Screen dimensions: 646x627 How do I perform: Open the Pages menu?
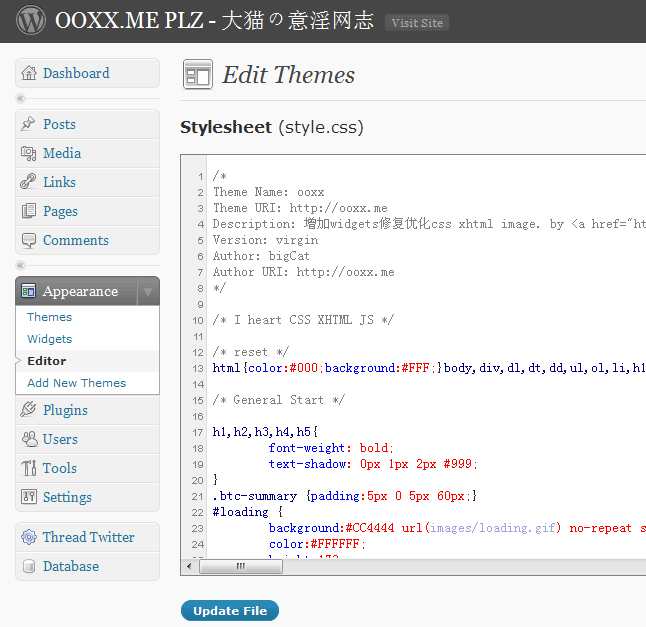(87, 211)
